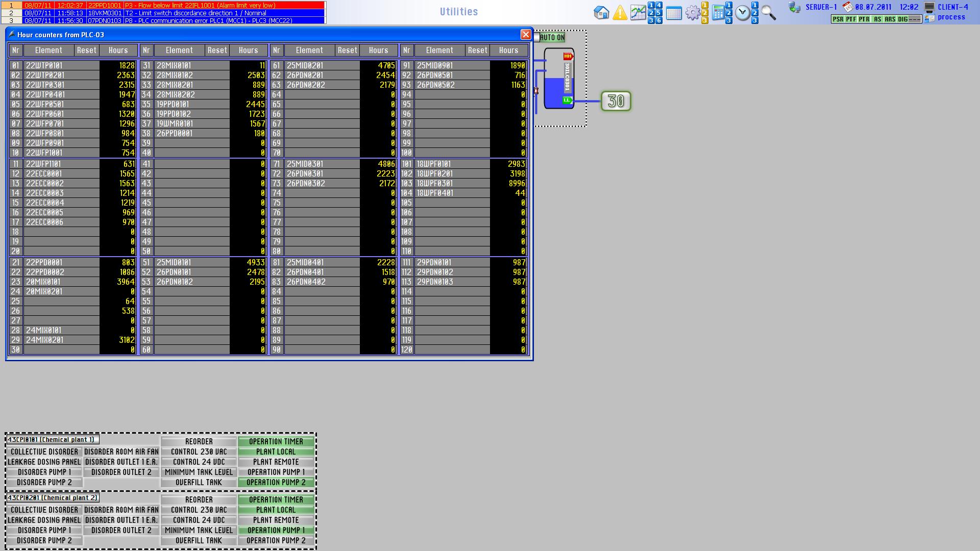Click the calculator icon in toolbar
The image size is (980, 551).
(718, 13)
